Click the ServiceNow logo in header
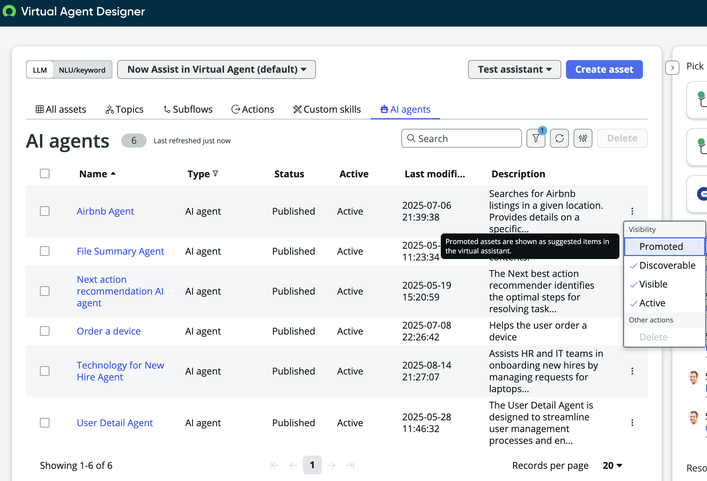Image resolution: width=707 pixels, height=481 pixels. [9, 12]
